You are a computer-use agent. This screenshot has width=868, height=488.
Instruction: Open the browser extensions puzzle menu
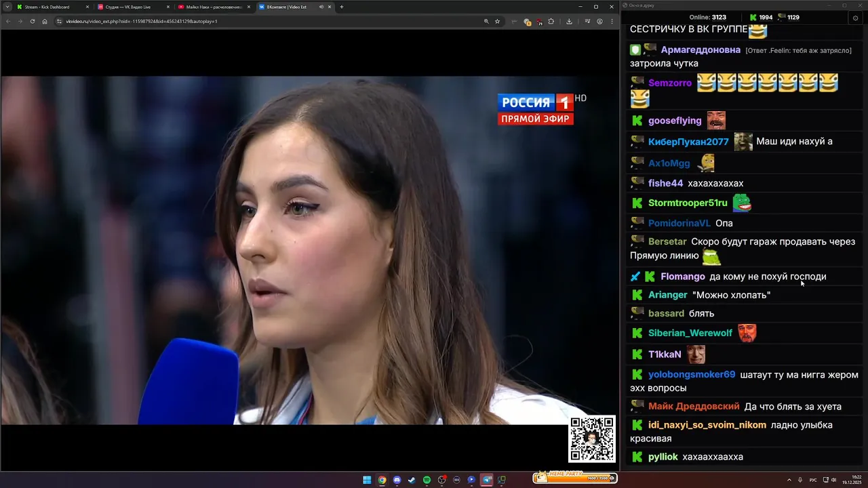[x=551, y=21]
